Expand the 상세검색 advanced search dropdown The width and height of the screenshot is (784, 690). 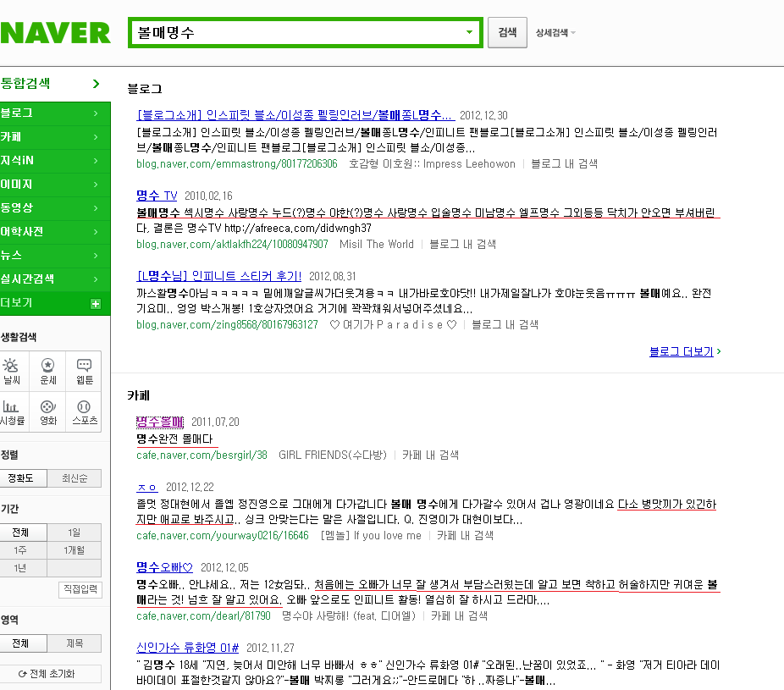555,32
